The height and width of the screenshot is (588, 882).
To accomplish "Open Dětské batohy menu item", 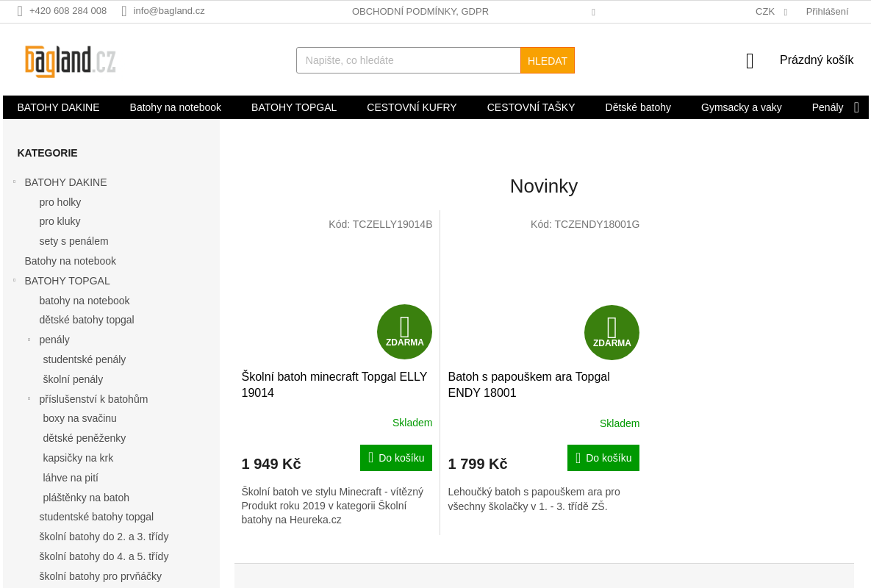I will coord(638,107).
